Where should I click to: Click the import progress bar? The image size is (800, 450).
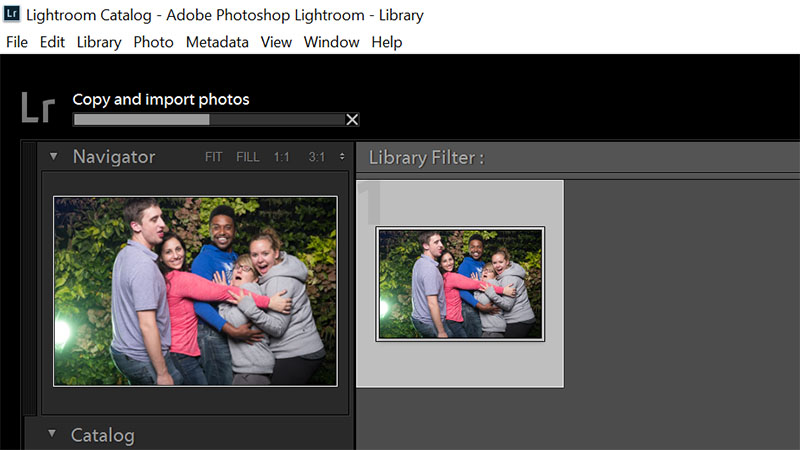click(208, 120)
